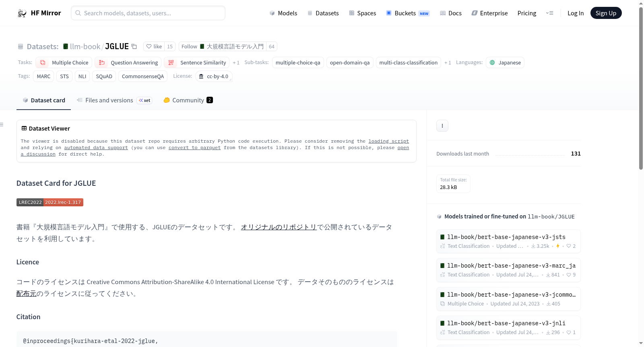
Task: Go to Spaces in the navigation bar
Action: coord(363,13)
